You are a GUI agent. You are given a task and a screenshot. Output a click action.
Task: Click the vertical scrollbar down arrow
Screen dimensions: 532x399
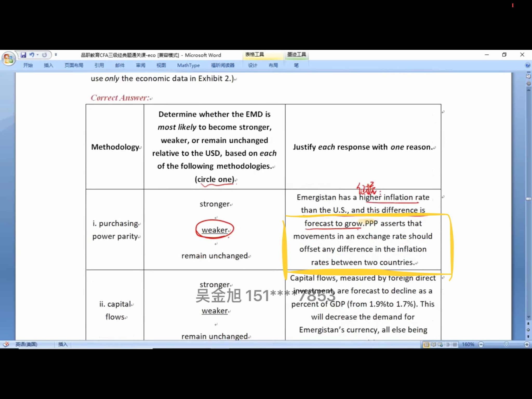(528, 317)
